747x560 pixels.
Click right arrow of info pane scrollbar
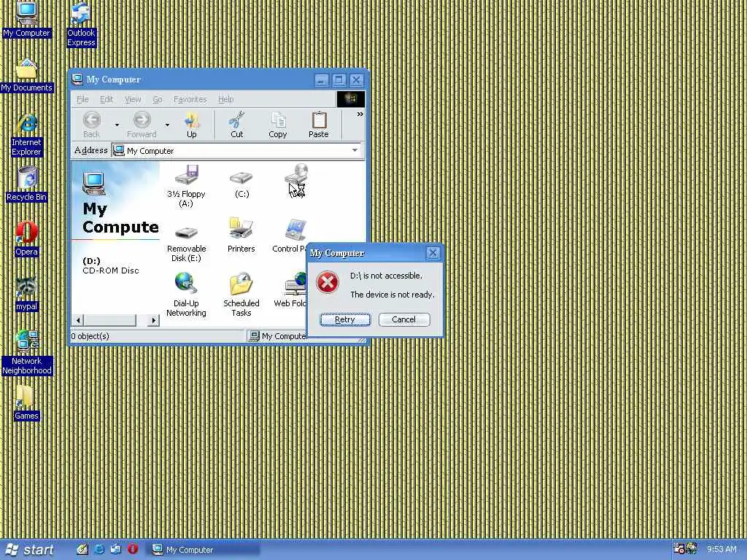click(153, 321)
